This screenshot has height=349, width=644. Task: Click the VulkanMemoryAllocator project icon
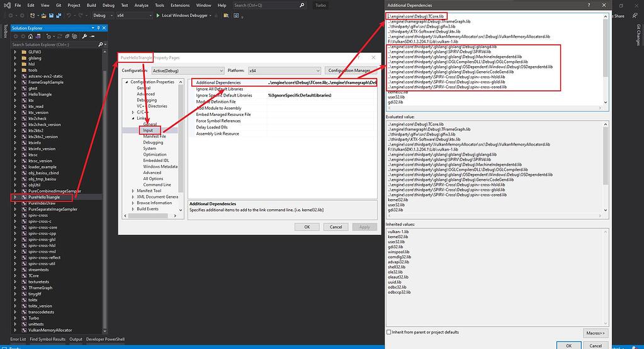click(24, 330)
